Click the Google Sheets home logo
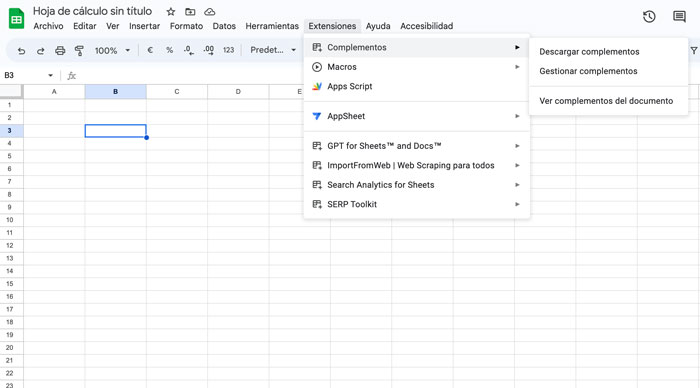The image size is (700, 388). coord(17,18)
